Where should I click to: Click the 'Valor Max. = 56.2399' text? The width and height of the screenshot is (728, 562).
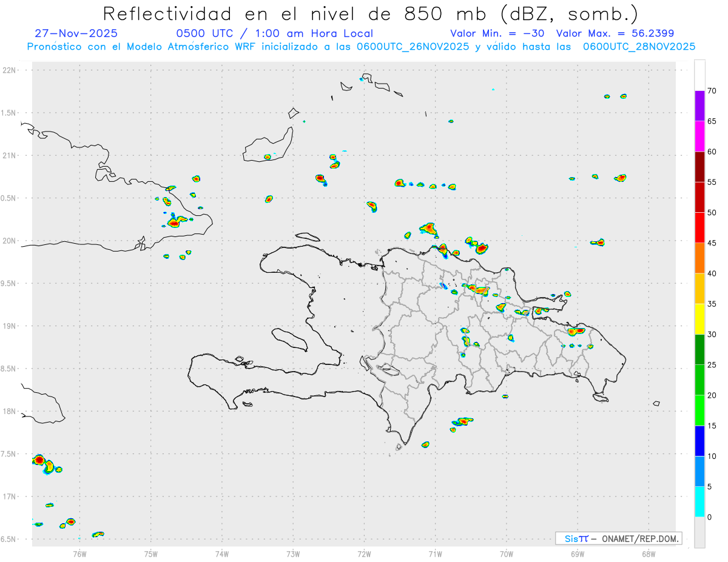coord(615,33)
